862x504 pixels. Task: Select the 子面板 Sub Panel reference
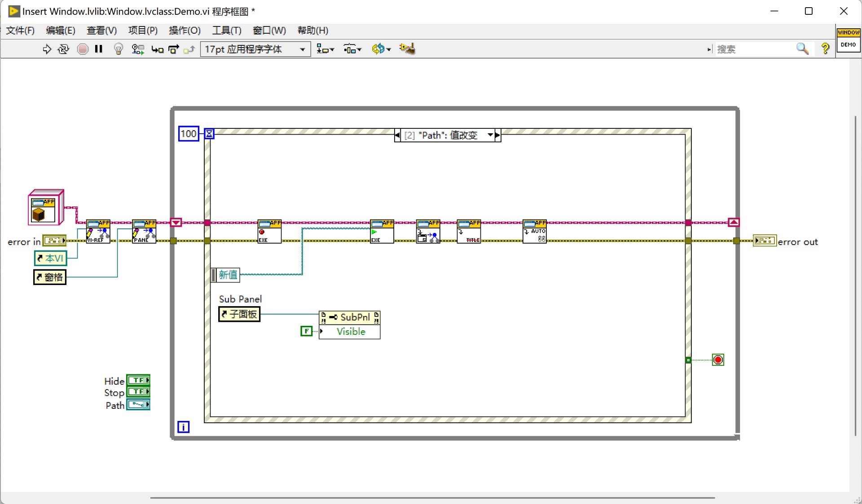[239, 314]
